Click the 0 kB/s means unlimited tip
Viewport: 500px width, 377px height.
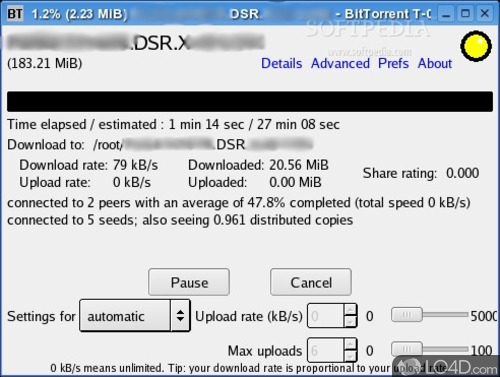click(248, 368)
